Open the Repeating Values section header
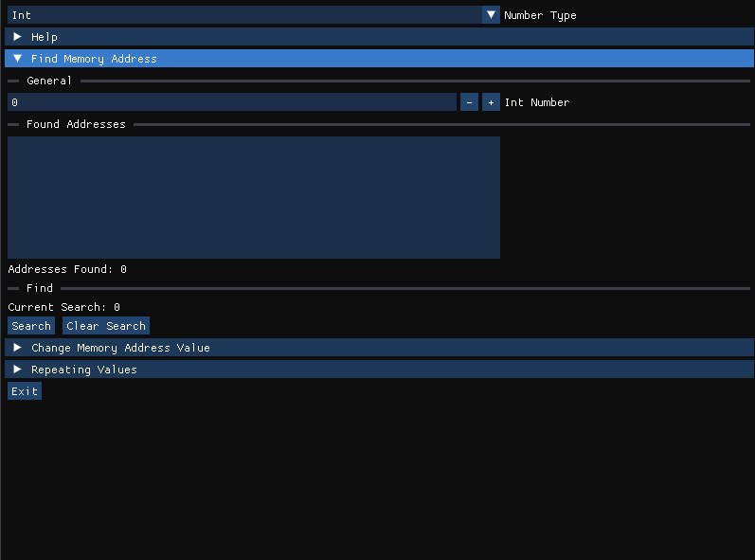Image resolution: width=755 pixels, height=560 pixels. [84, 370]
